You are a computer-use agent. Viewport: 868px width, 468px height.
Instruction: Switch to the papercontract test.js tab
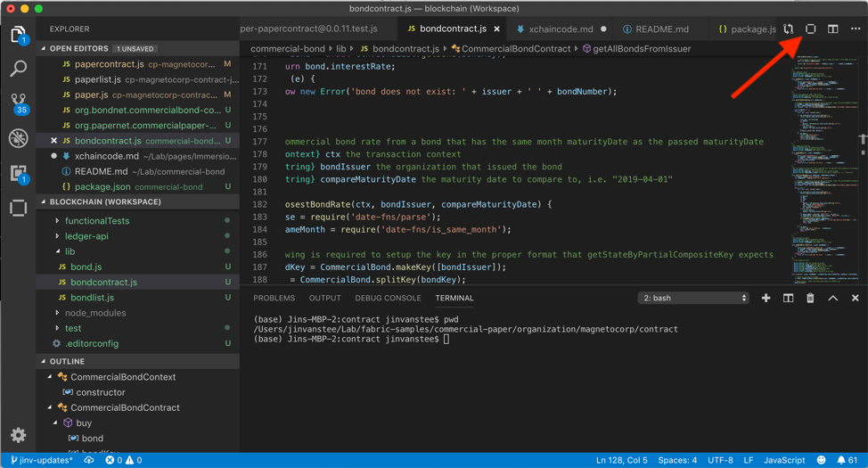[318, 29]
